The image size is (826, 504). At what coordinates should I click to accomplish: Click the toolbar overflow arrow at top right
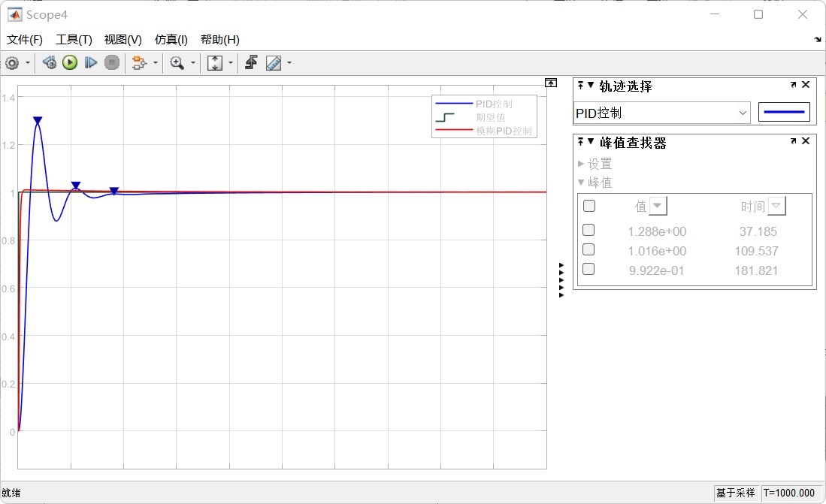coord(818,40)
